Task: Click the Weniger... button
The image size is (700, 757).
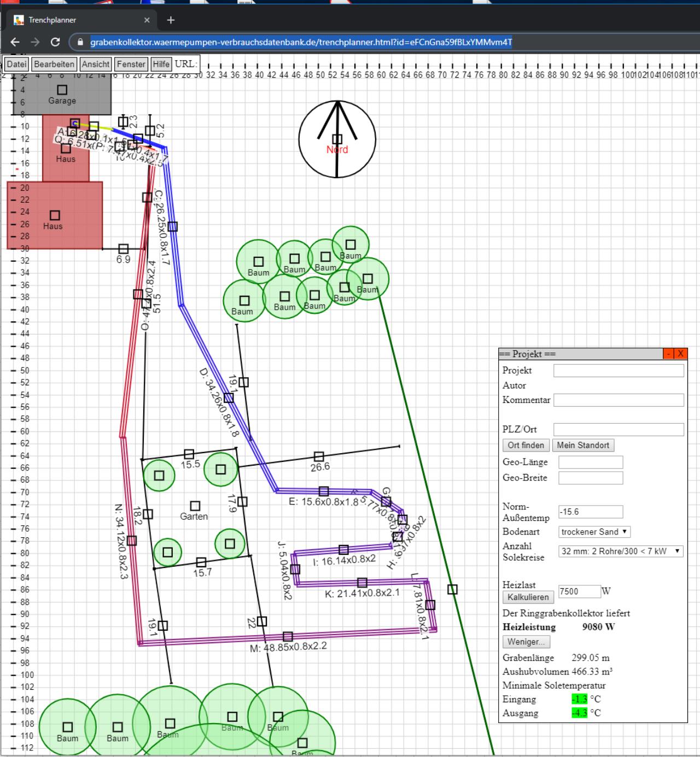Action: (x=526, y=642)
